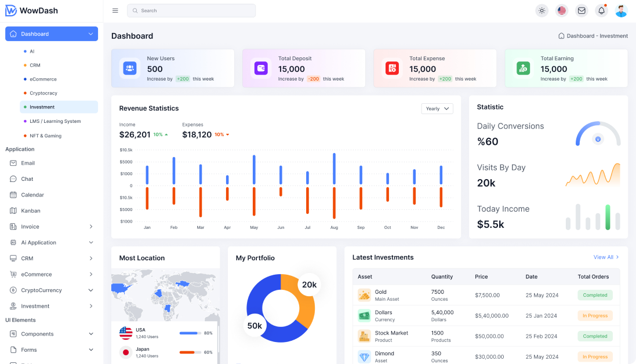Click the WowDash logo
The height and width of the screenshot is (364, 636).
32,10
